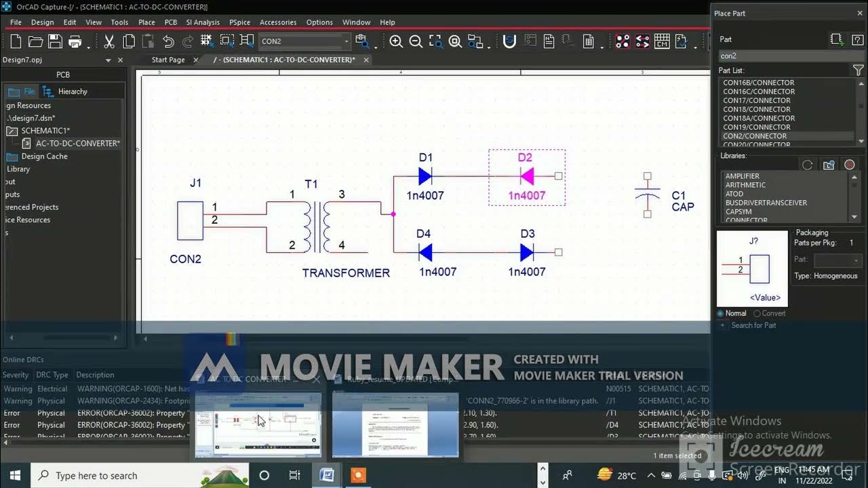Select the AMPLIFIER library

tap(743, 176)
